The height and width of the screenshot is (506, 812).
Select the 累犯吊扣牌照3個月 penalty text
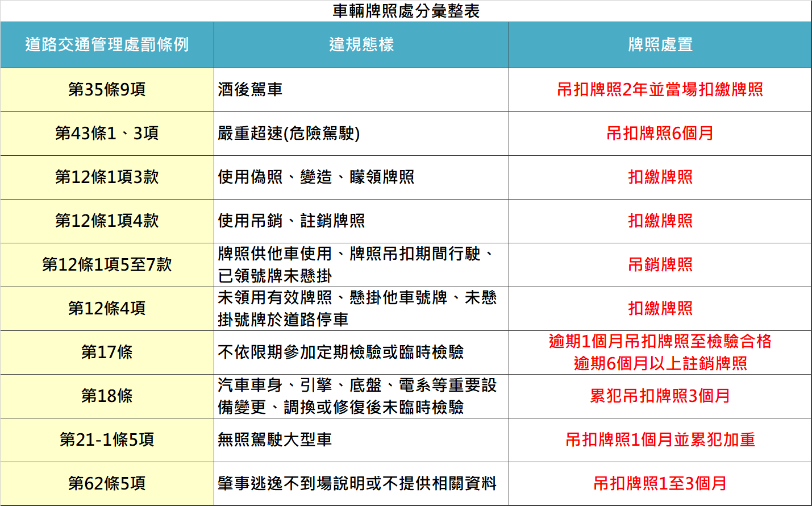click(659, 396)
